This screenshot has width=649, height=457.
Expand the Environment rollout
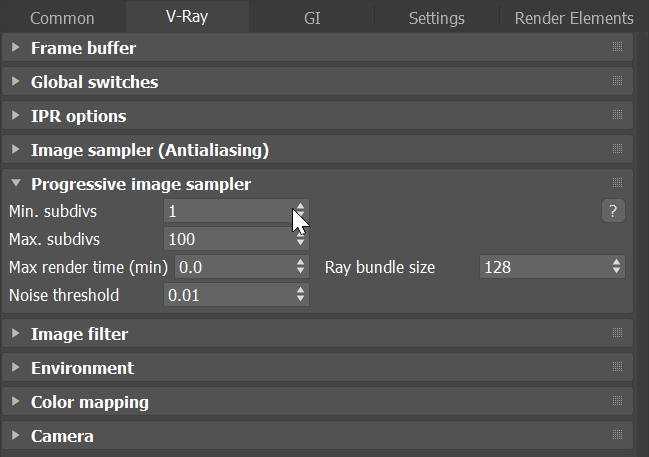coord(82,368)
